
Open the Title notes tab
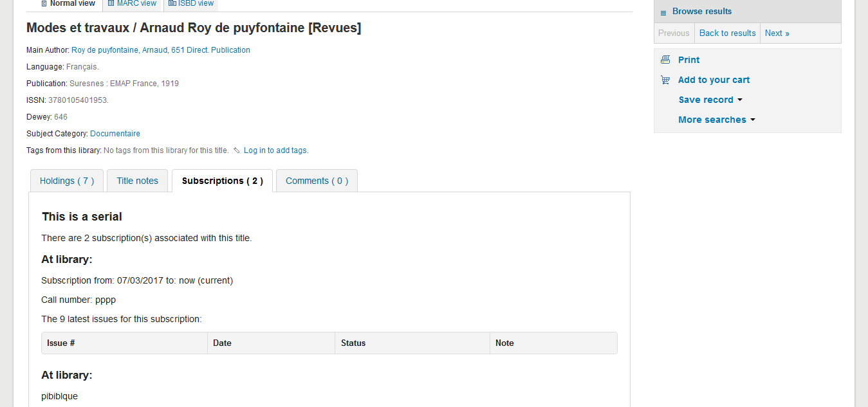137,181
